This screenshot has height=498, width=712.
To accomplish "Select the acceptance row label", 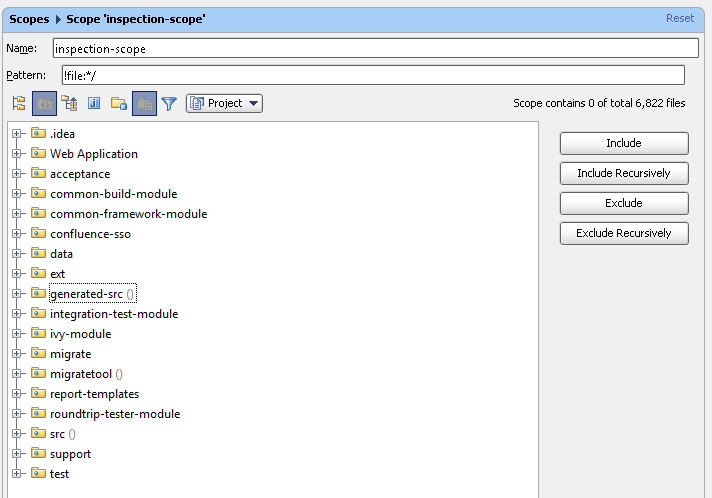I will [x=80, y=174].
